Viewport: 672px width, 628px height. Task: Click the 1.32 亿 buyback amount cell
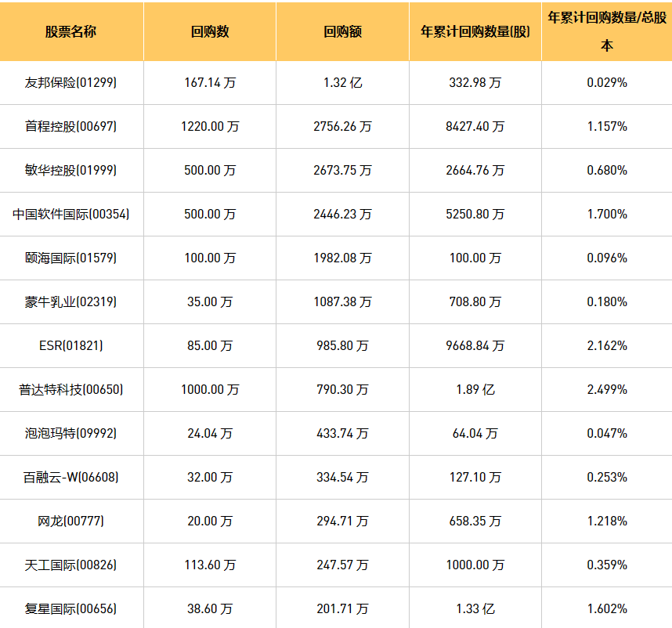coord(342,82)
